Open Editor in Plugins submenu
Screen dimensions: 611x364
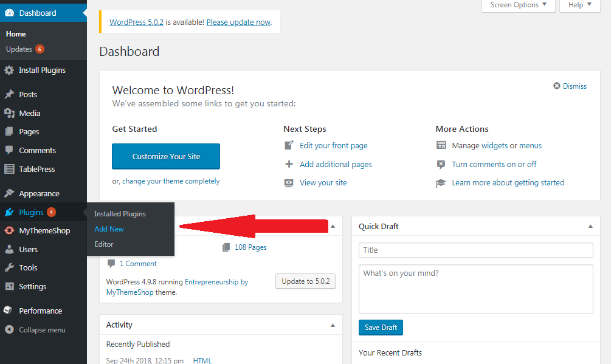pyautogui.click(x=103, y=244)
